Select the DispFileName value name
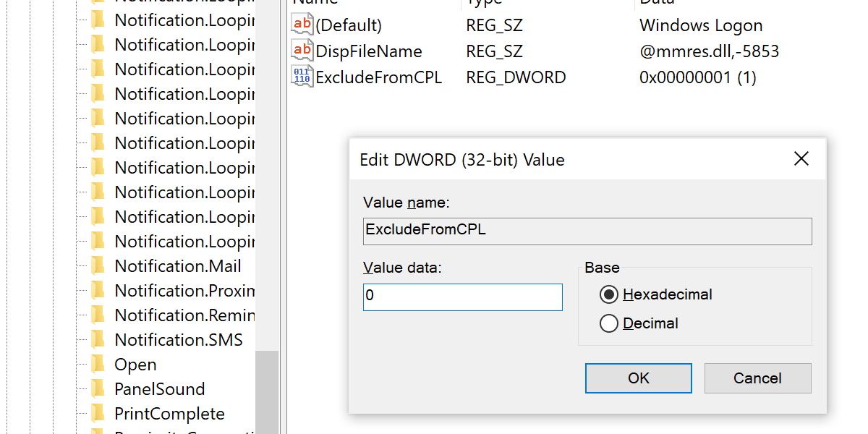This screenshot has width=868, height=434. 369,51
